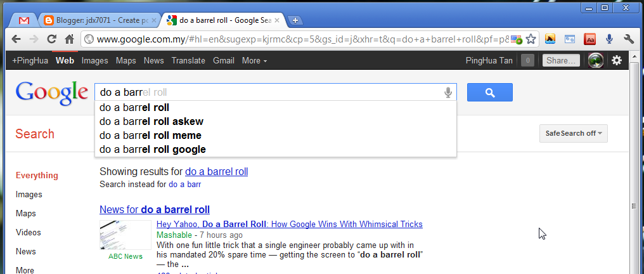
Task: Switch to the Blogger jdx7071 tab
Action: point(100,20)
